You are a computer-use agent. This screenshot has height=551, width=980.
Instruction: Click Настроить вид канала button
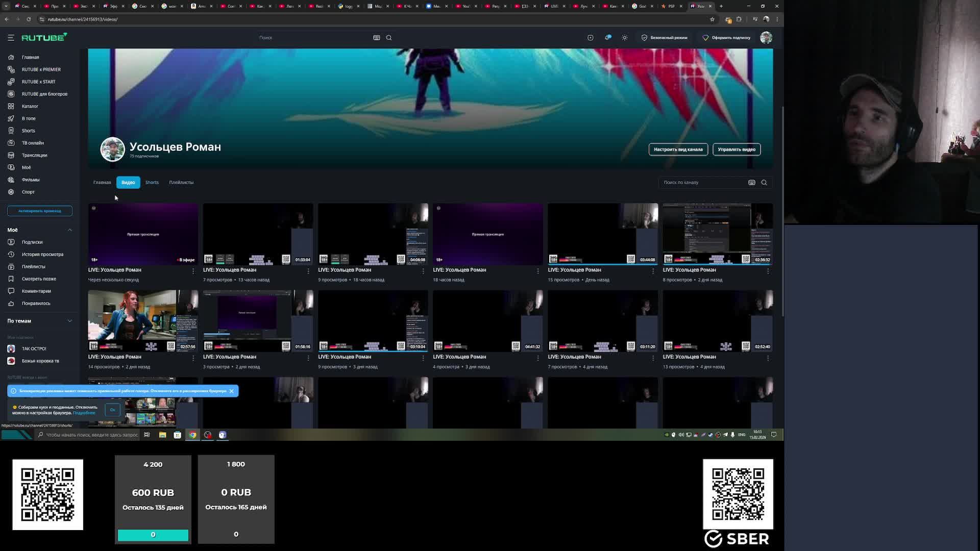[678, 149]
